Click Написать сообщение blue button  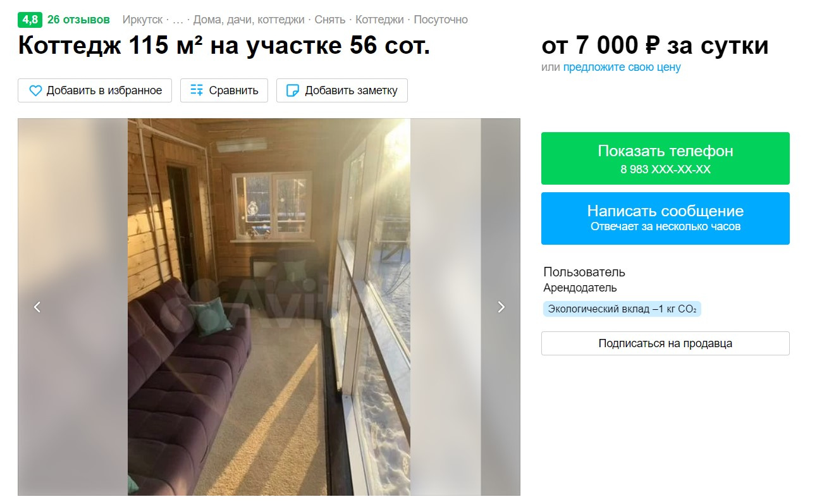[x=665, y=218]
